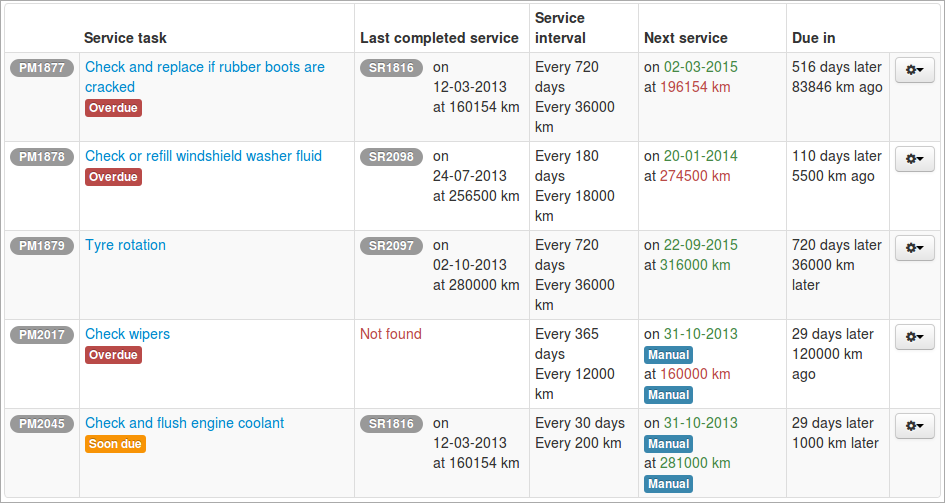This screenshot has height=503, width=945.
Task: Click Overdue label under Check wipers
Action: pyautogui.click(x=113, y=355)
